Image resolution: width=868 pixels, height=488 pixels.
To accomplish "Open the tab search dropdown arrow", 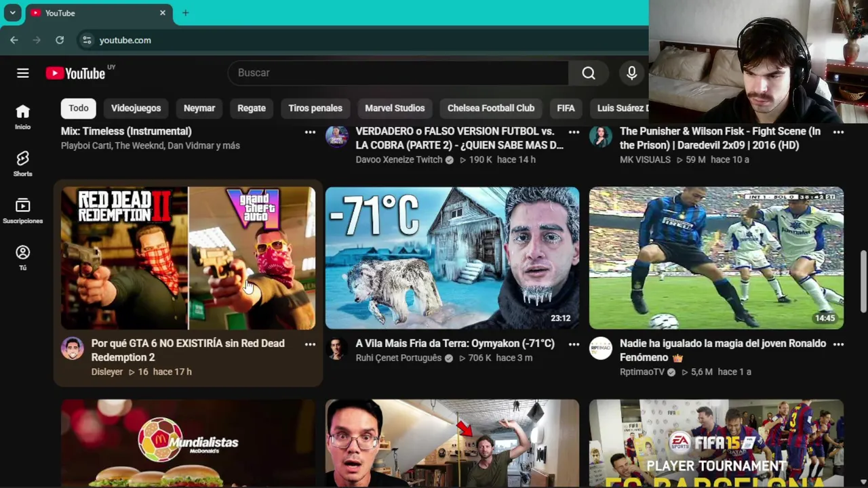I will (12, 13).
